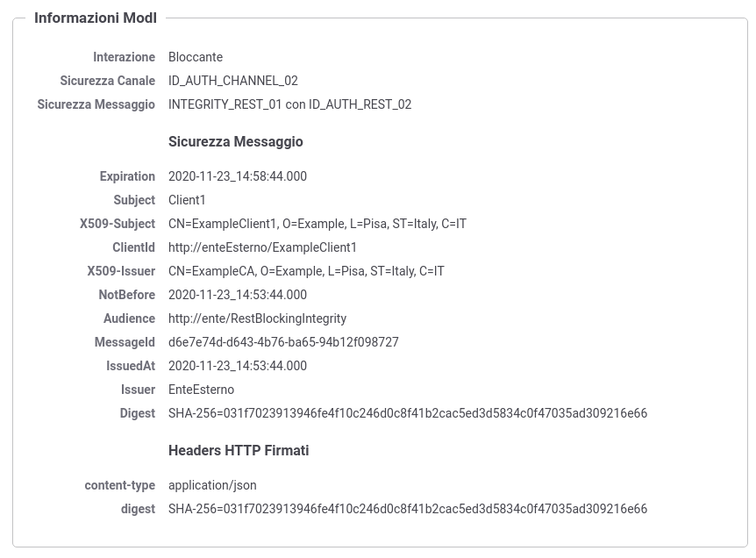Click the X509-Subject field label
This screenshot has width=756, height=558.
pos(118,224)
